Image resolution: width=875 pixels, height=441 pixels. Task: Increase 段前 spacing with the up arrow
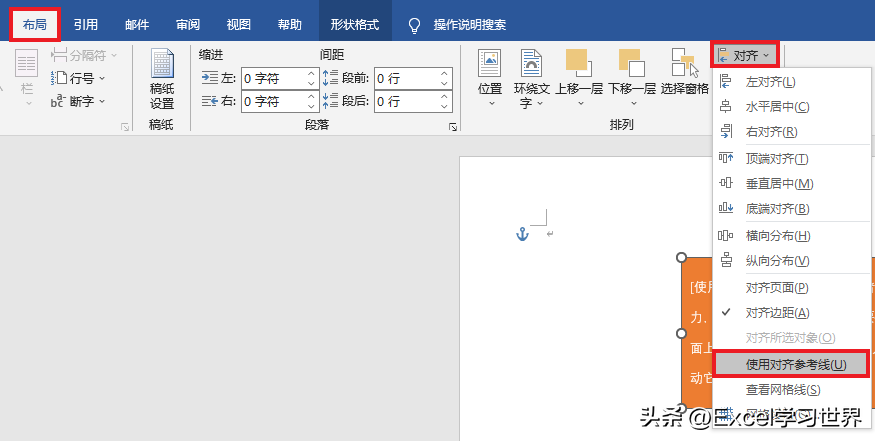point(444,74)
